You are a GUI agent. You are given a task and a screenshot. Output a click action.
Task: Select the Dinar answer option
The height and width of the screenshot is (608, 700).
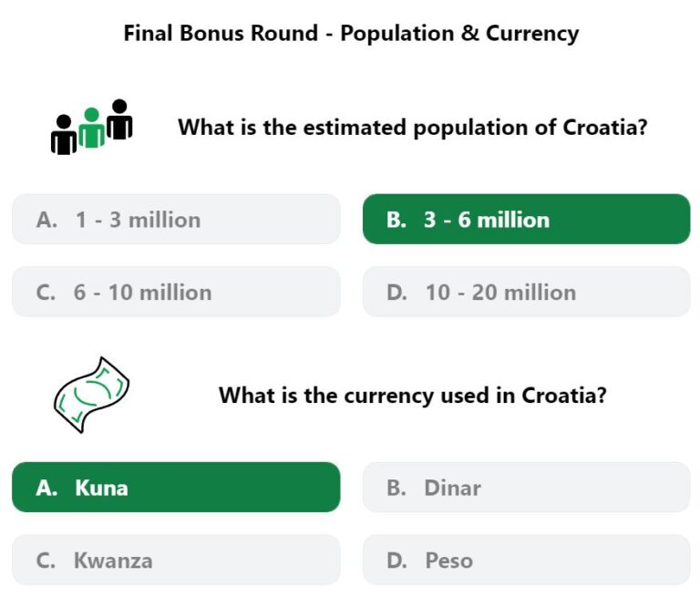[x=527, y=487]
